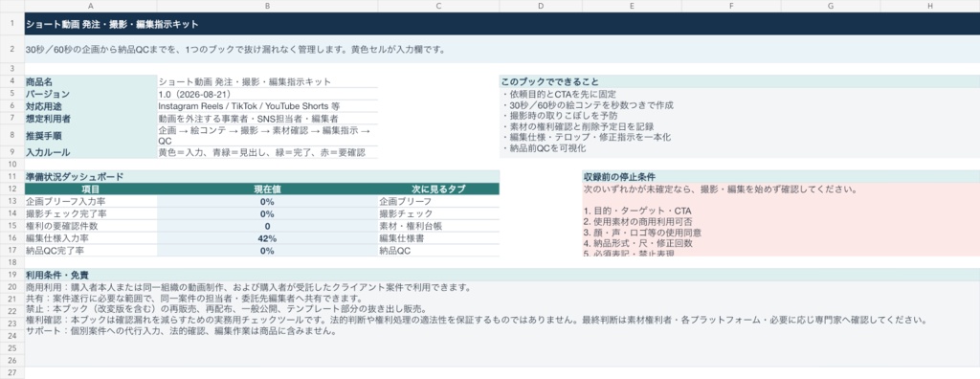Click the 納品QC tab reference cell

438,250
